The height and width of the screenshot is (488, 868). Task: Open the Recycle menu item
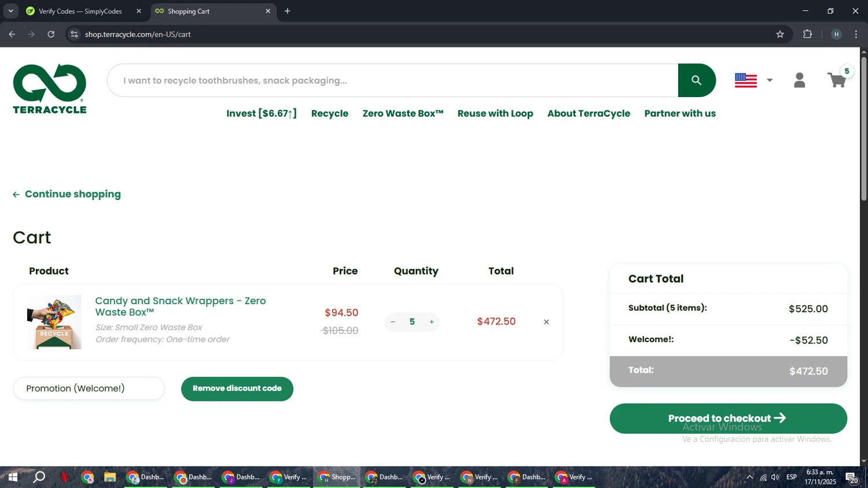pyautogui.click(x=330, y=113)
